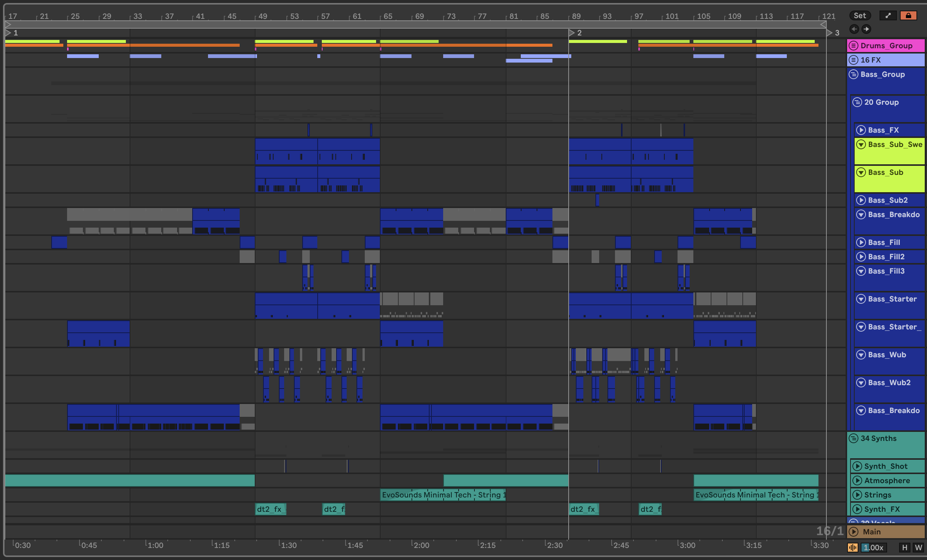Screen dimensions: 927x560
Task: Fold the Bass_Sub track arrow
Action: (861, 172)
